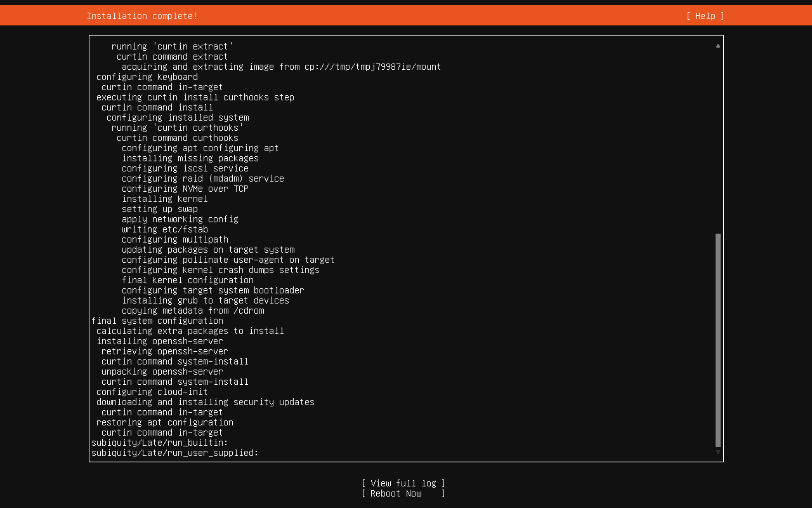
Task: Activate the Reboot Now button
Action: click(x=403, y=493)
